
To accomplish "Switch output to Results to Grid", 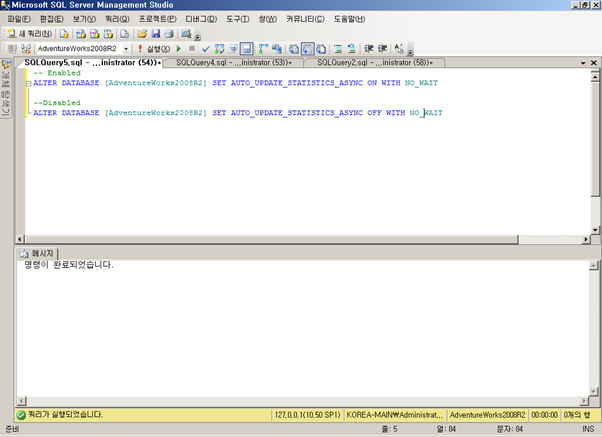I will pos(308,49).
